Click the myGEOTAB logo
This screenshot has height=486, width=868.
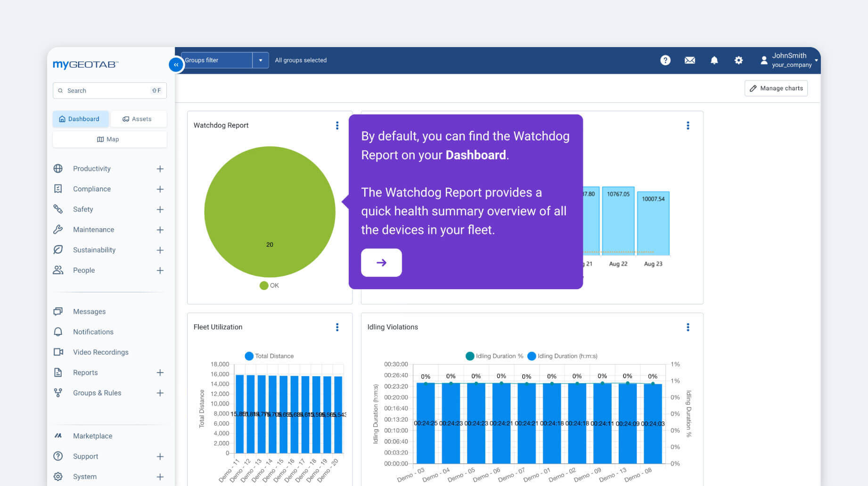click(x=85, y=65)
